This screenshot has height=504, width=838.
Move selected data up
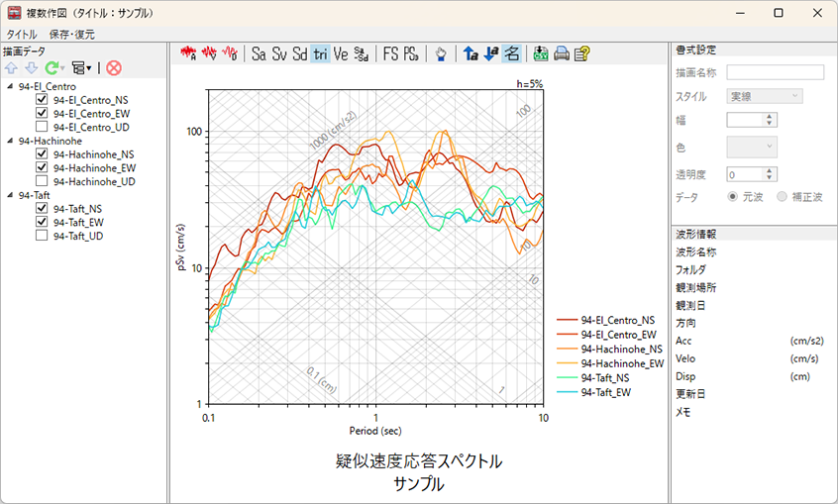[x=11, y=68]
